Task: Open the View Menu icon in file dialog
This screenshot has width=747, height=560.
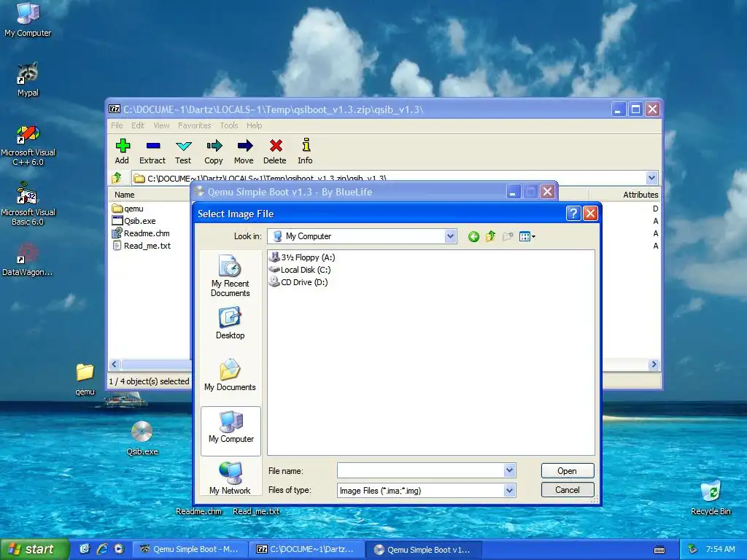Action: coord(527,237)
